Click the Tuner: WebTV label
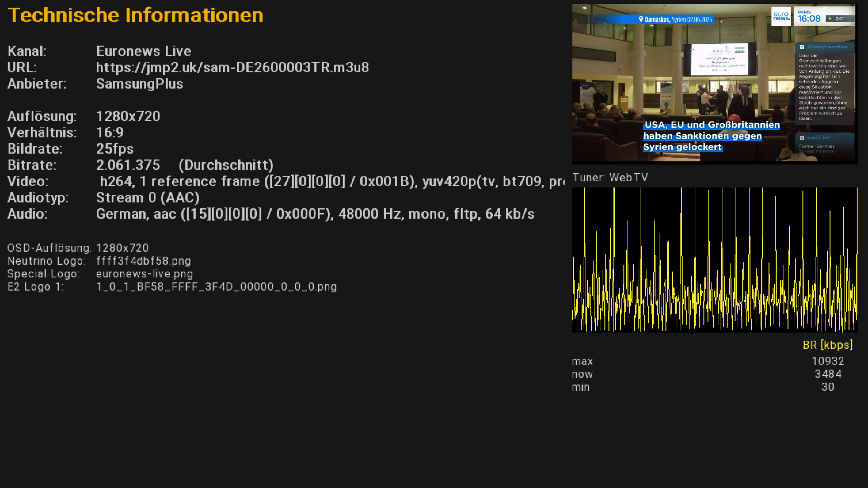 pos(610,178)
